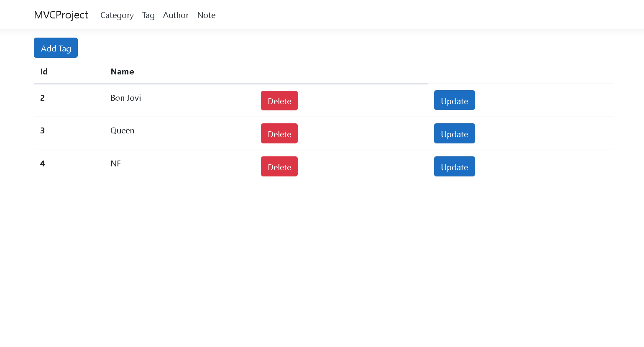Delete the Queen tag

279,133
